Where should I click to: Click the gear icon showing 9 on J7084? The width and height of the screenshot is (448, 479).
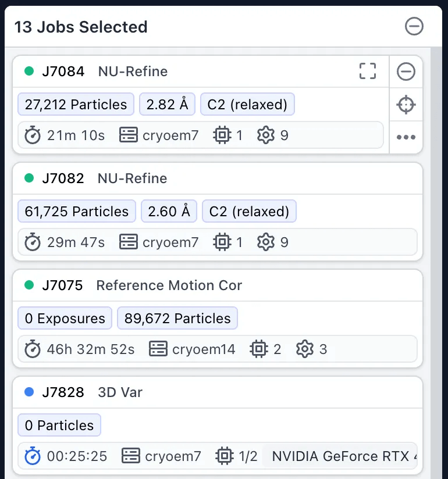click(x=265, y=135)
